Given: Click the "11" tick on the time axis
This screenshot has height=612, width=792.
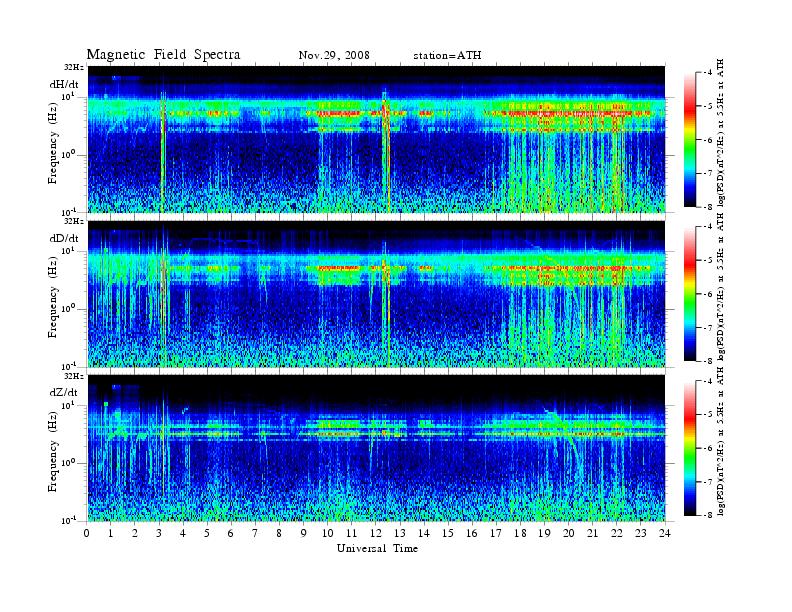Looking at the screenshot, I should click(352, 533).
